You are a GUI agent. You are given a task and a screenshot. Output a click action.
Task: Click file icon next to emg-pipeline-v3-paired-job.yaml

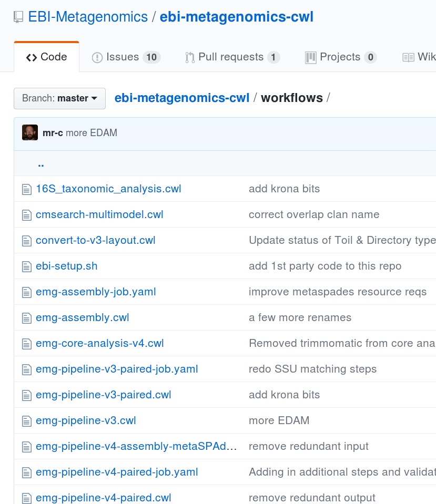pos(27,369)
